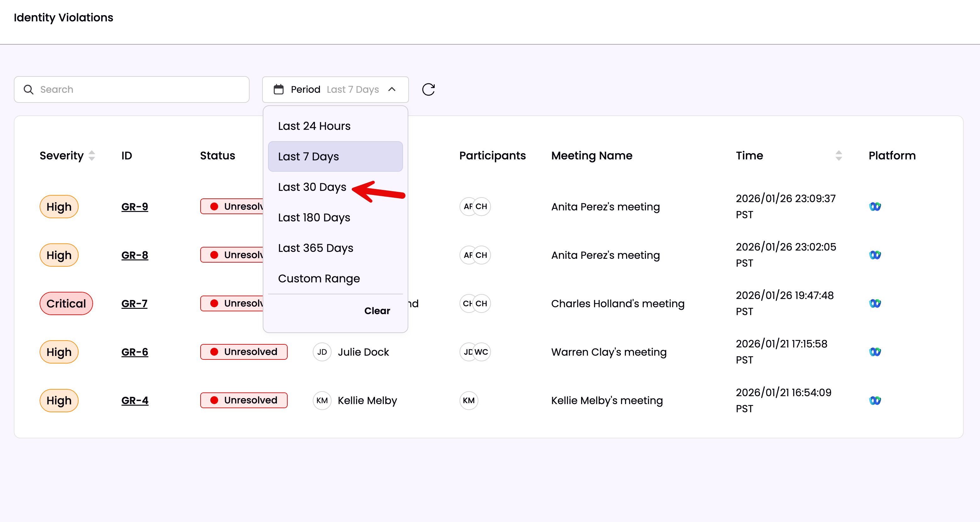The height and width of the screenshot is (522, 980).
Task: Pick Custom Range in period menu
Action: coord(318,278)
